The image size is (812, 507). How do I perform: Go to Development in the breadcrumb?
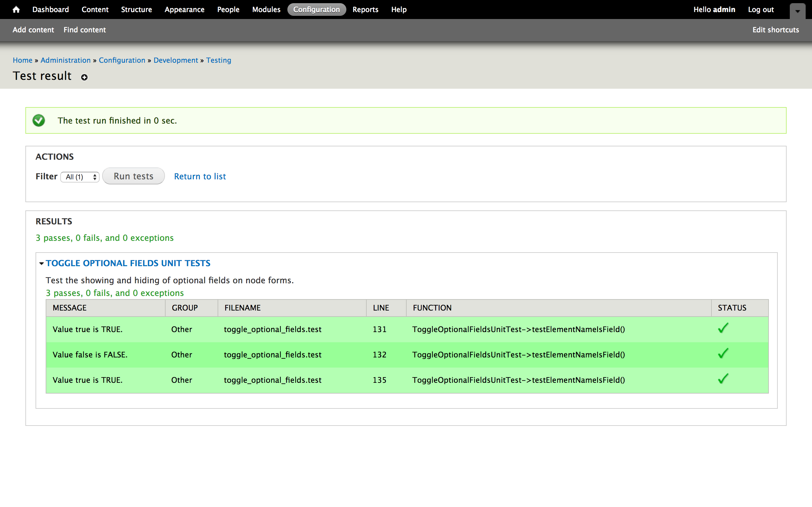[x=175, y=60]
